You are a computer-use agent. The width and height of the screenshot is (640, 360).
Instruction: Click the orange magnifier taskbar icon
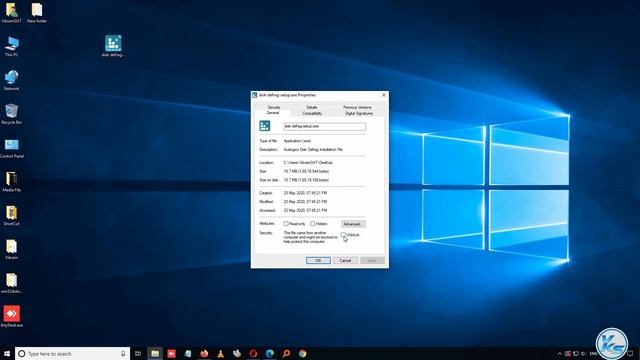click(x=286, y=353)
